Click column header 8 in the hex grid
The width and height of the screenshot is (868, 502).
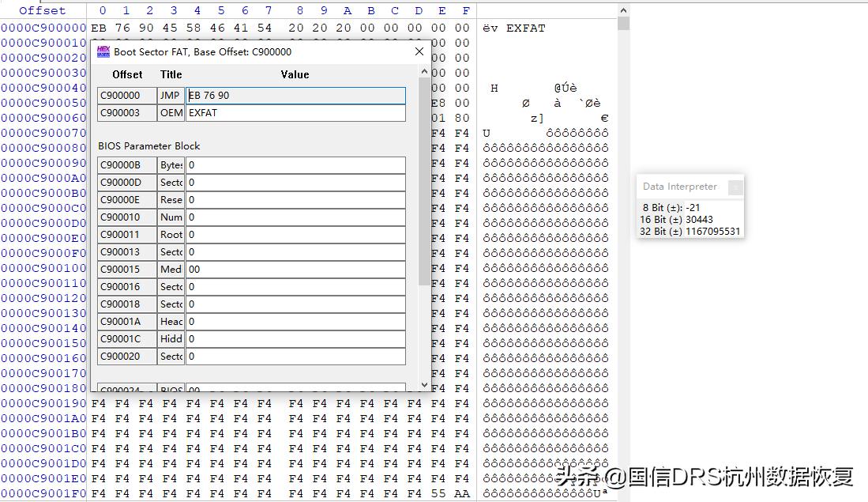[300, 10]
